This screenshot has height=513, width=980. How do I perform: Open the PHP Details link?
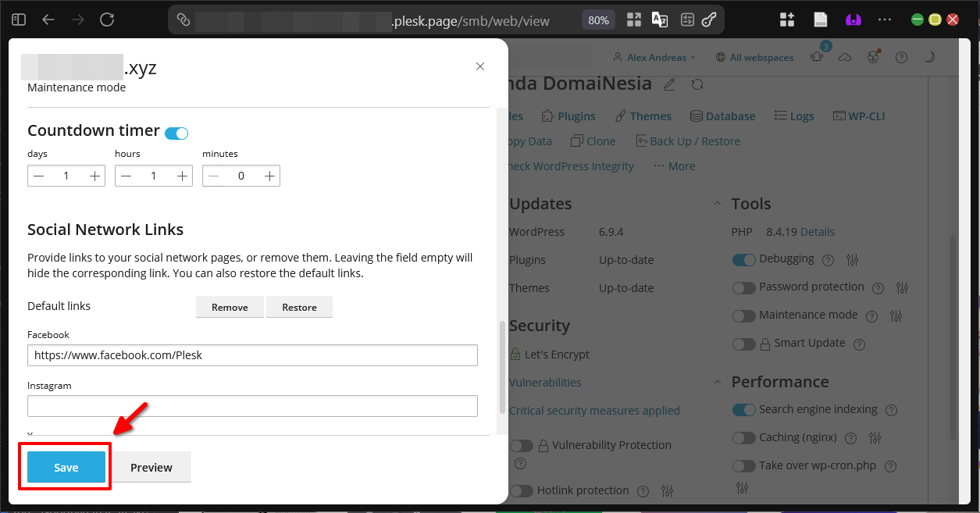(x=818, y=232)
